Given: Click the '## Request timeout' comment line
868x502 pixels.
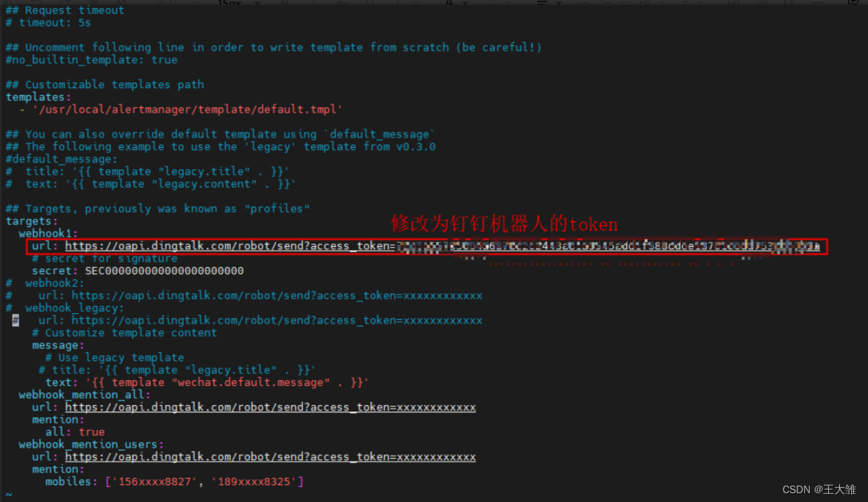Looking at the screenshot, I should [65, 10].
